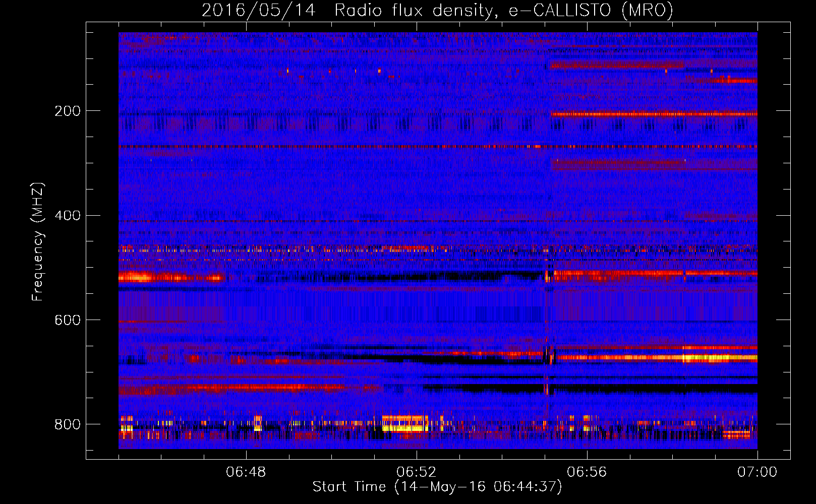Click the 'Start Time (14-May-16 06:44:37)' label

pos(437,487)
